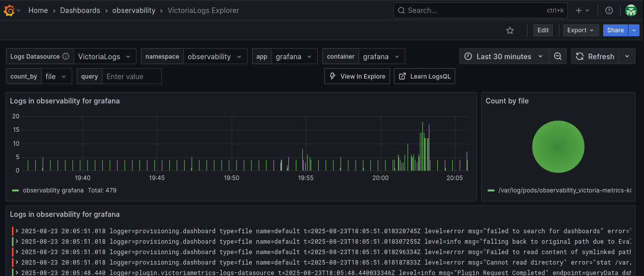Change the namespace value observability
This screenshot has height=276, width=644.
coord(215,57)
